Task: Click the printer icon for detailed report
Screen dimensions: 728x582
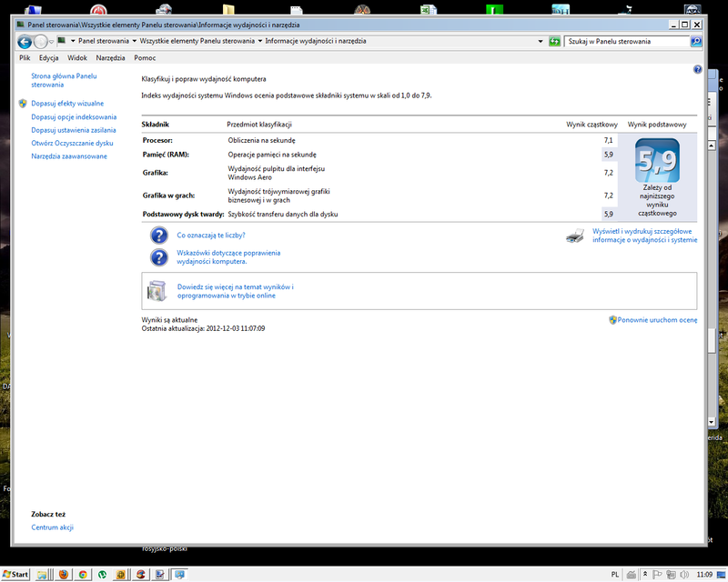Action: tap(575, 236)
